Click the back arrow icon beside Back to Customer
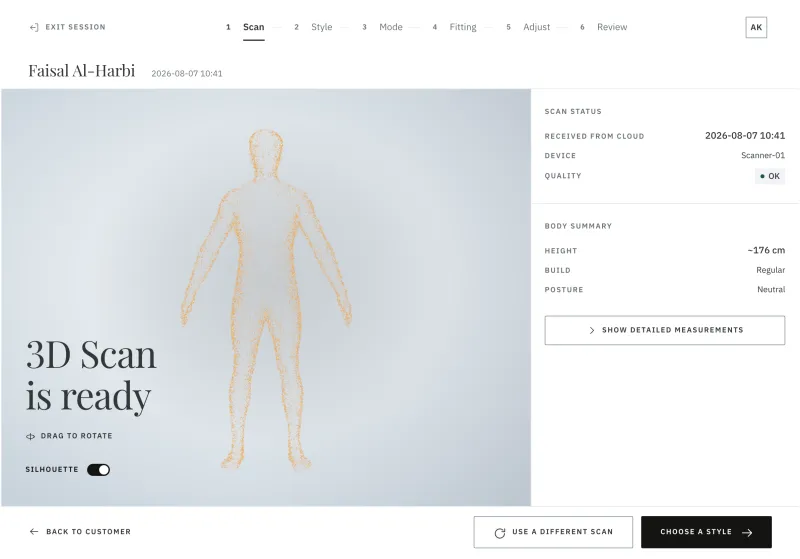 [x=34, y=531]
